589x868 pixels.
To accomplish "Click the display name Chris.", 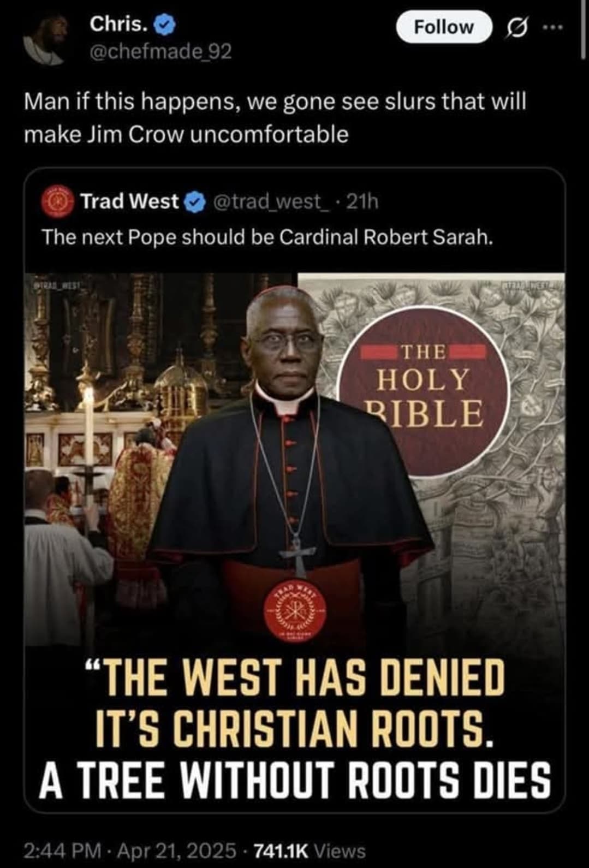I will pyautogui.click(x=119, y=23).
